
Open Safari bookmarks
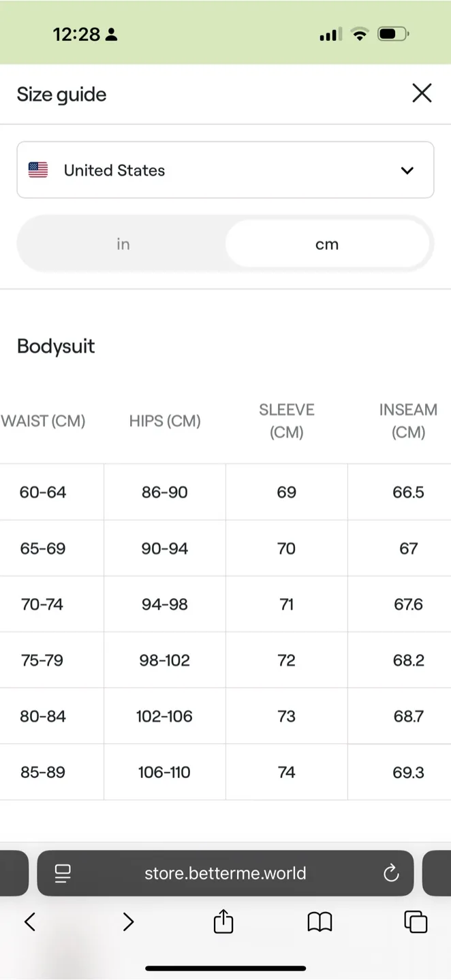(x=320, y=922)
